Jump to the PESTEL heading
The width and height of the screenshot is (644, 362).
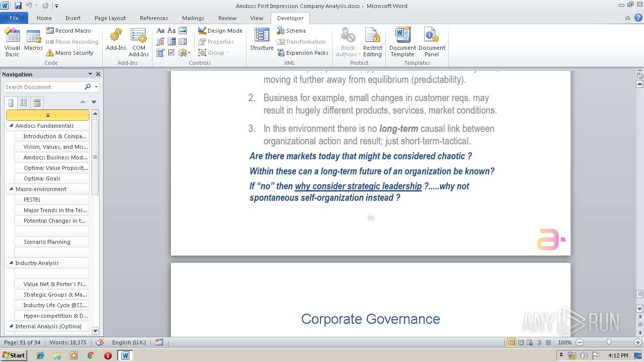[52, 200]
